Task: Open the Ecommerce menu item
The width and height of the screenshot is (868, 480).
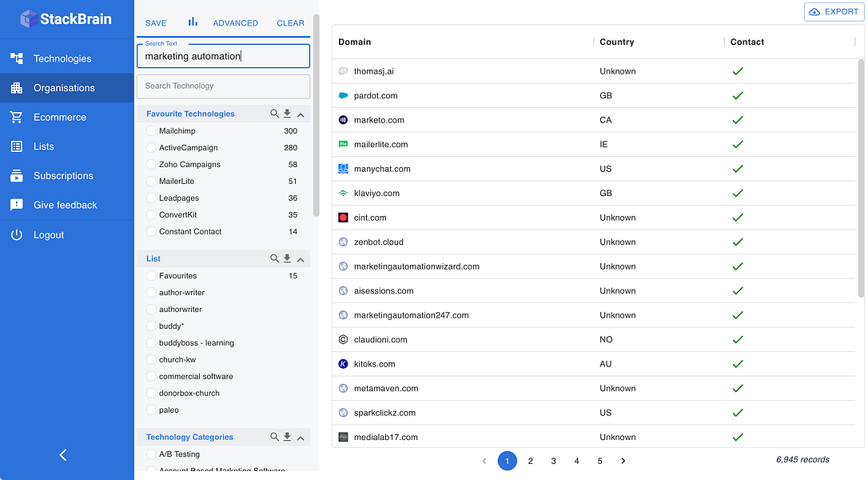Action: pyautogui.click(x=67, y=117)
